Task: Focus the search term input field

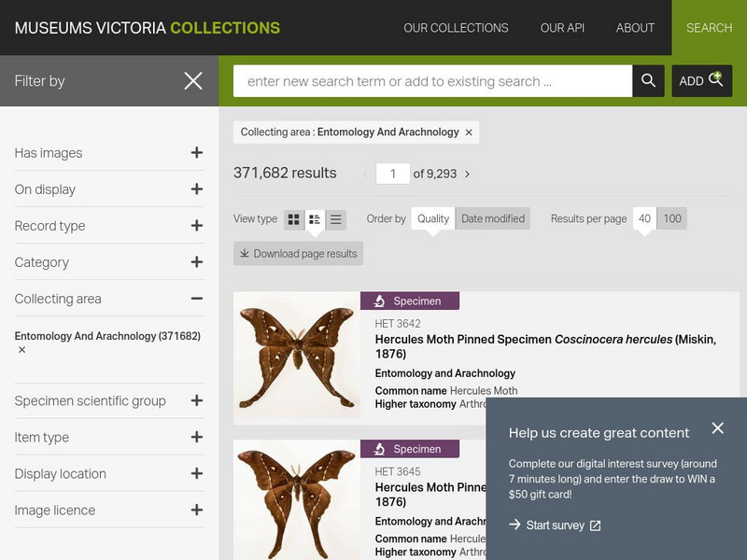Action: pyautogui.click(x=432, y=81)
